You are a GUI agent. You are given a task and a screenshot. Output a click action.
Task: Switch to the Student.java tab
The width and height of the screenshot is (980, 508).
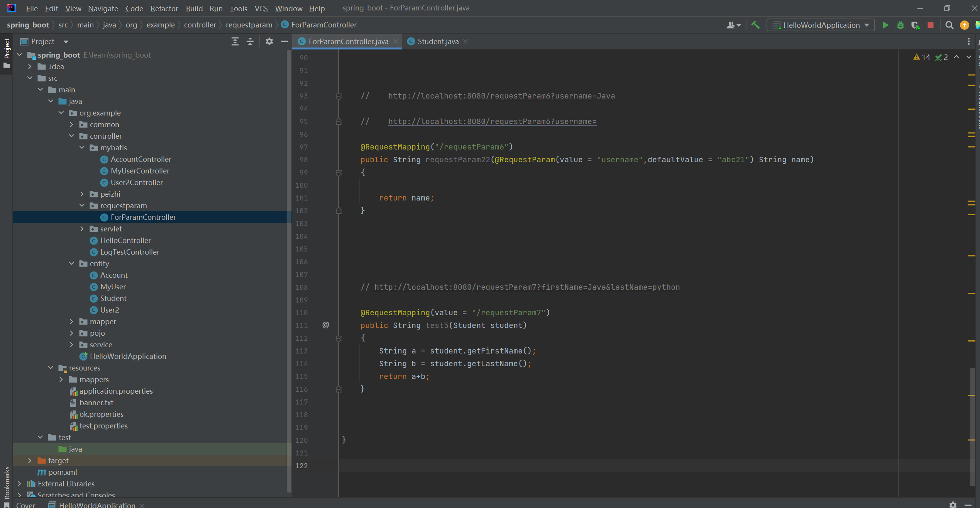[x=438, y=41]
